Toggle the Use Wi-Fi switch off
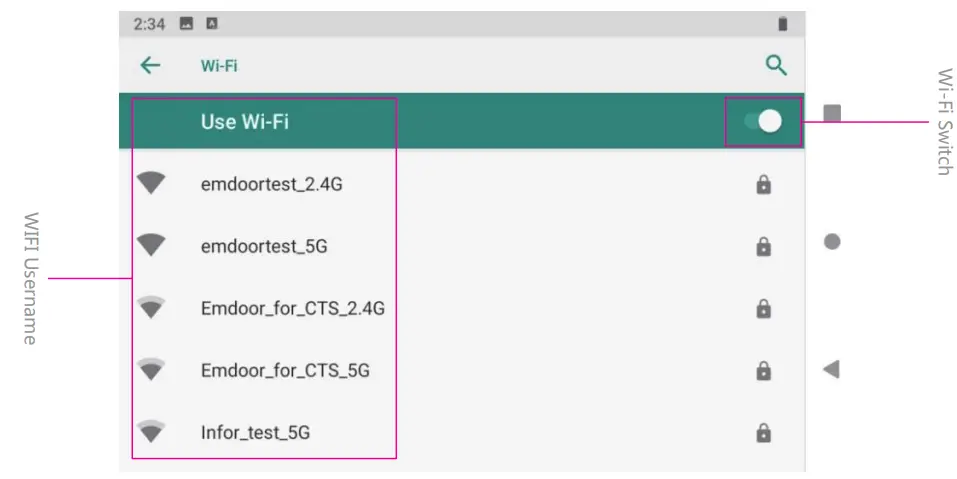 (x=764, y=121)
